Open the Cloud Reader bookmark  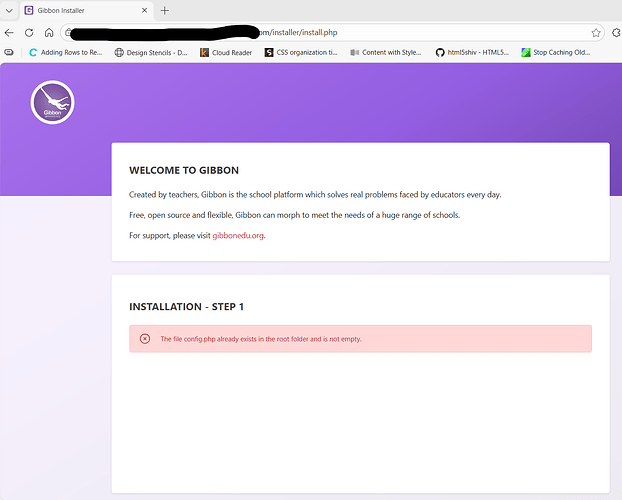pyautogui.click(x=225, y=52)
